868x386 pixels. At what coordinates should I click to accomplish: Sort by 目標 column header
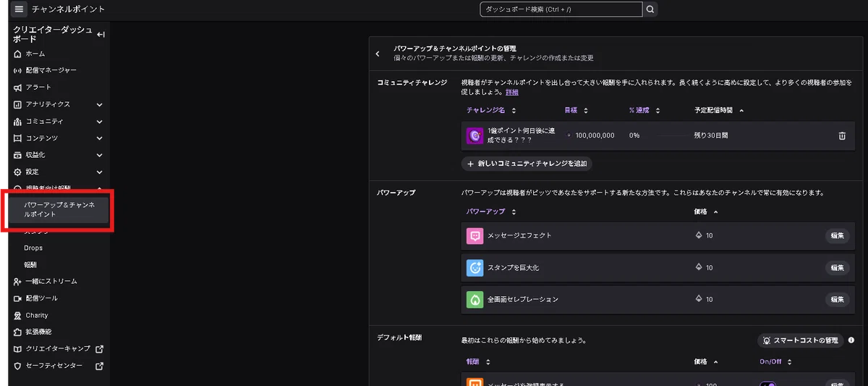[576, 111]
